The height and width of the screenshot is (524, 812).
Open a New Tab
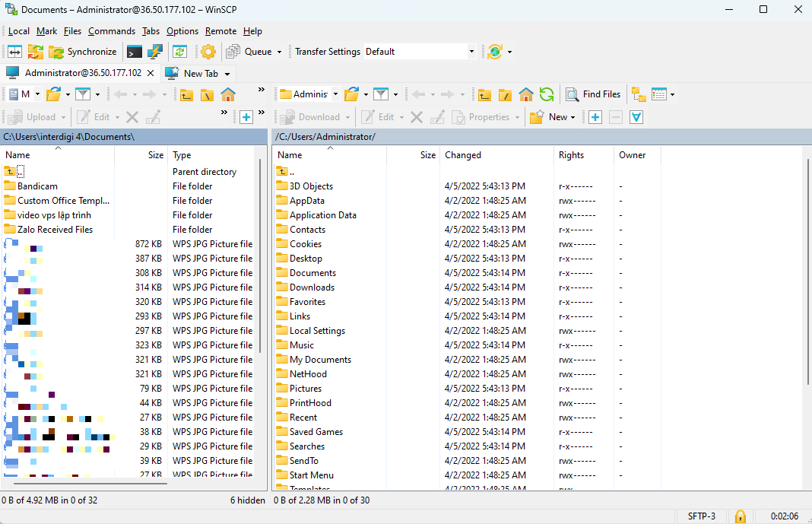click(x=192, y=74)
